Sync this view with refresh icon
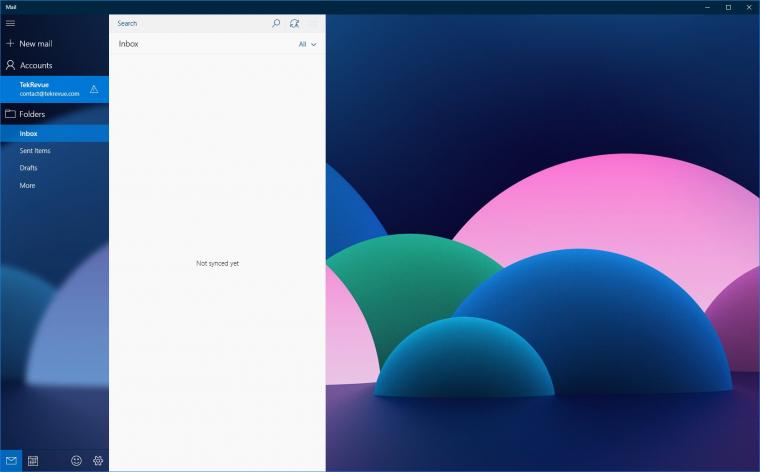The image size is (760, 472). [294, 23]
